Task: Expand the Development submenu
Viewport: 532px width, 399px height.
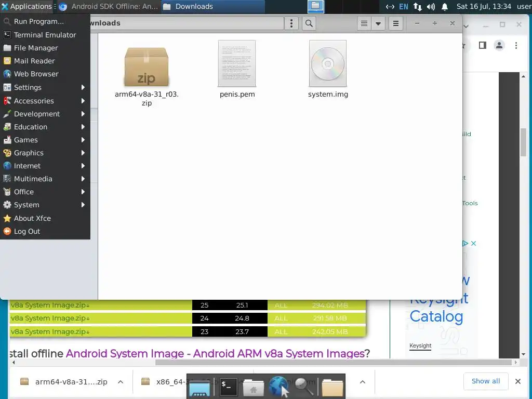Action: [45, 114]
